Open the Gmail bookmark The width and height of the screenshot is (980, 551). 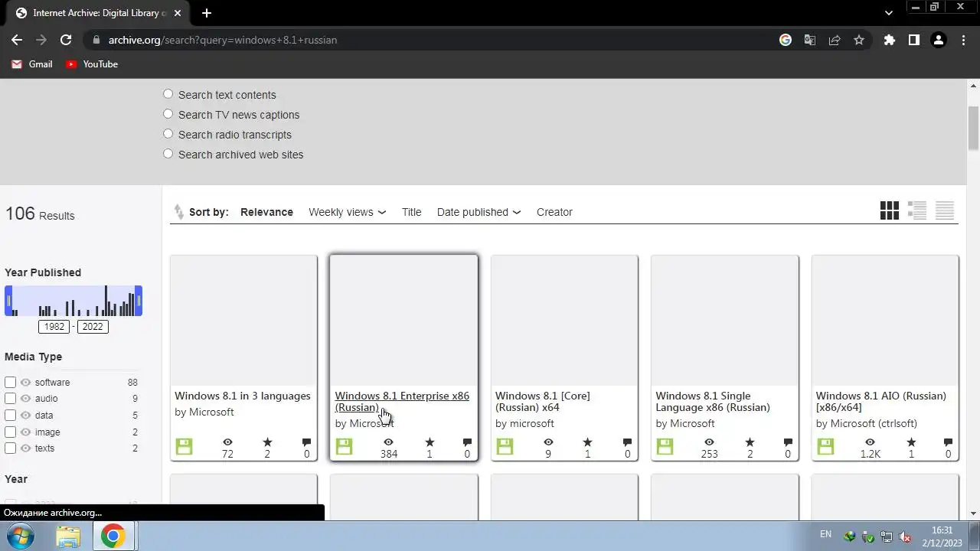point(32,64)
